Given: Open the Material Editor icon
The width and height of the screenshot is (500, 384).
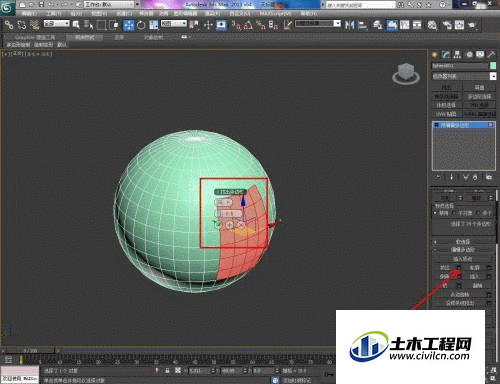Looking at the screenshot, I should point(432,25).
